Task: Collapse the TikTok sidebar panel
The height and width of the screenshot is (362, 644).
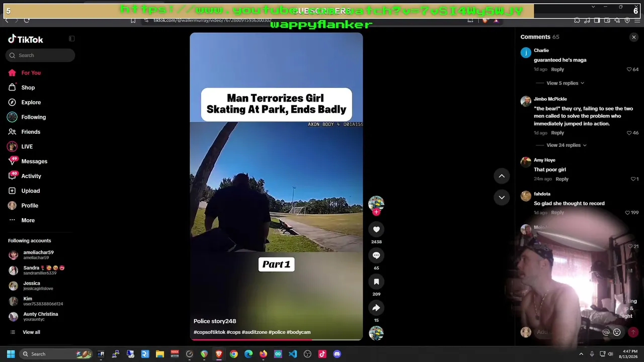Action: coord(71,39)
